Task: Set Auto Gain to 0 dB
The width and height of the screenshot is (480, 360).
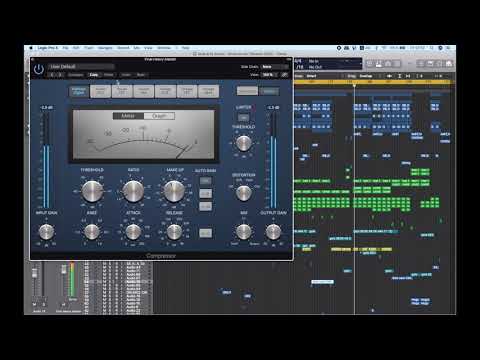Action: coord(205,194)
